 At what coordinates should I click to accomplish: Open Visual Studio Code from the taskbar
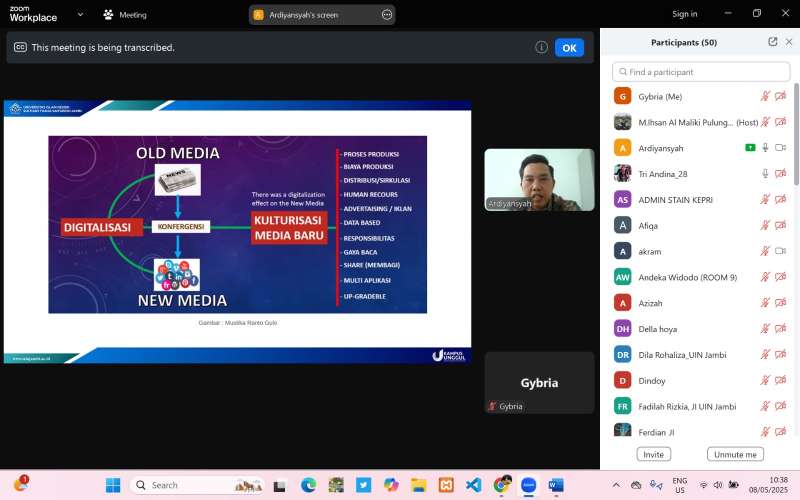click(x=473, y=485)
